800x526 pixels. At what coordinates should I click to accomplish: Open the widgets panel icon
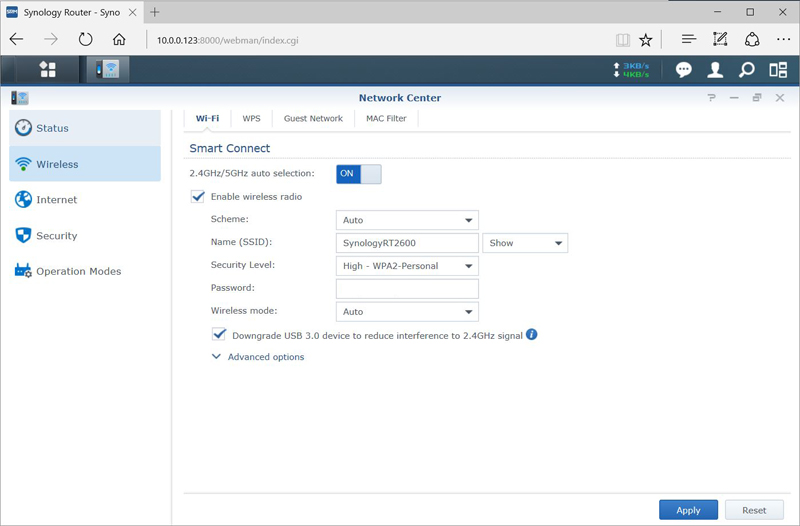[x=778, y=70]
